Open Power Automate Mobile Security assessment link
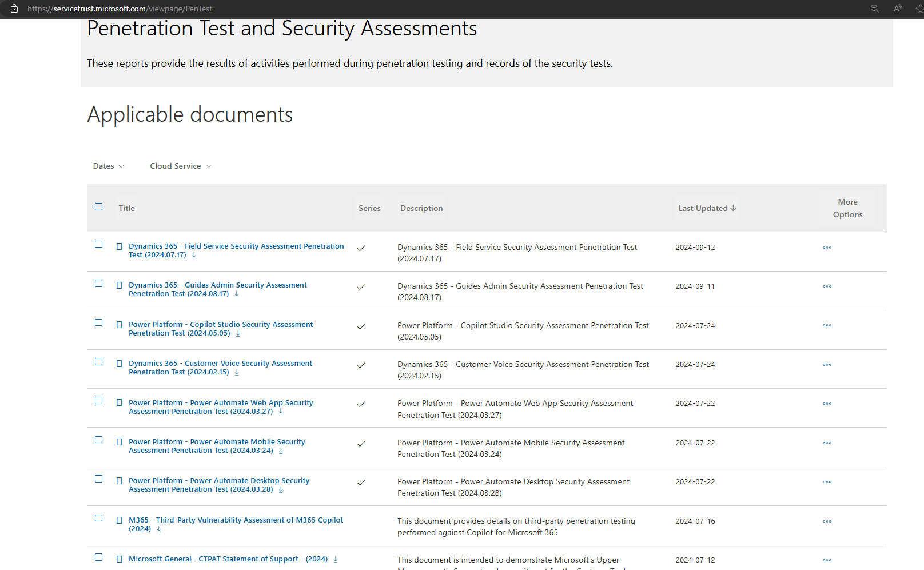This screenshot has width=924, height=570. coord(217,446)
